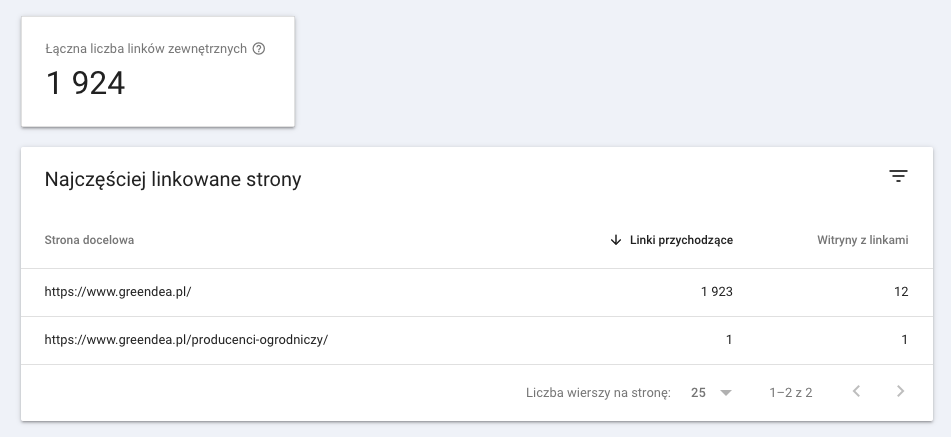Click the Najczęściej linkowane strony heading
The width and height of the screenshot is (951, 437).
pyautogui.click(x=173, y=180)
